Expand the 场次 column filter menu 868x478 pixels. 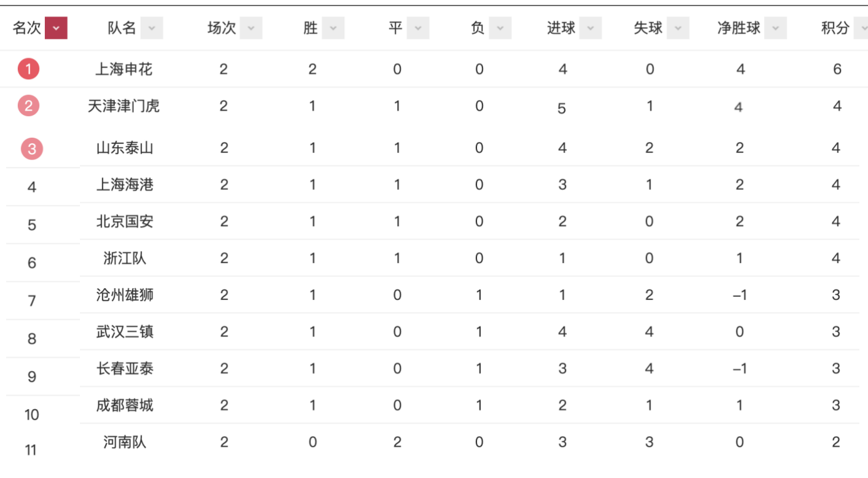point(250,28)
